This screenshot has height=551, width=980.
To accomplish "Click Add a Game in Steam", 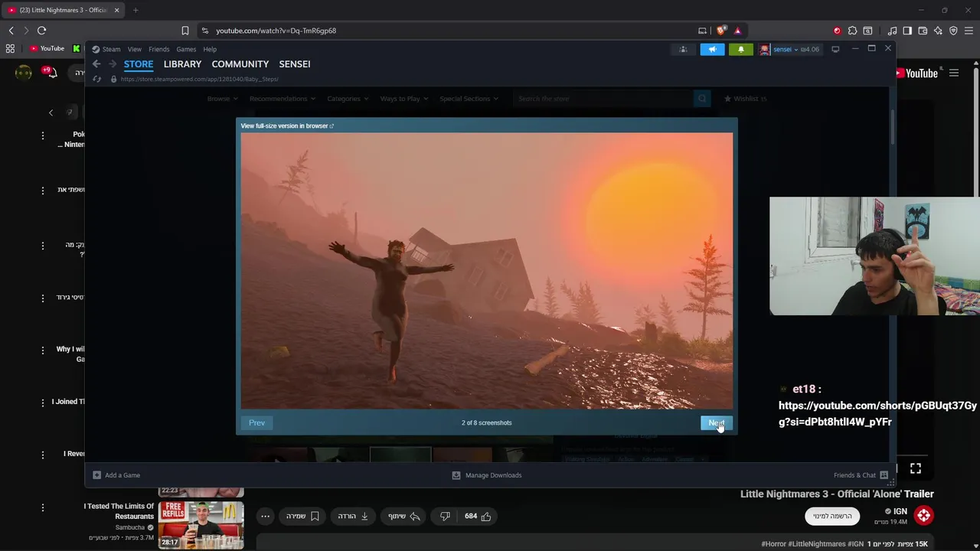I will (116, 475).
